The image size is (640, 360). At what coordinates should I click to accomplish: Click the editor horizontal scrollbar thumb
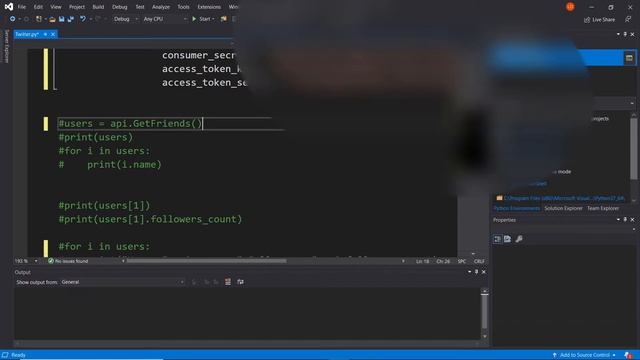[206, 261]
